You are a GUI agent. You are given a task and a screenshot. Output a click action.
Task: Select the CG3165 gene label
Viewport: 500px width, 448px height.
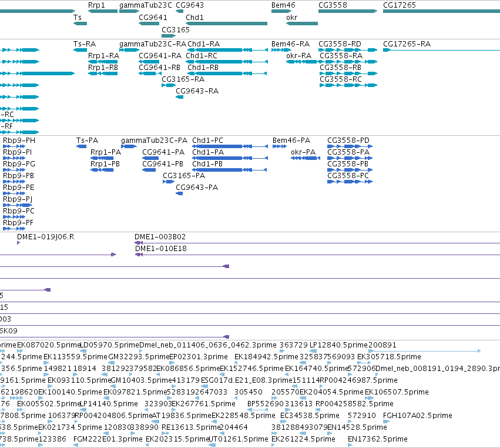[176, 29]
